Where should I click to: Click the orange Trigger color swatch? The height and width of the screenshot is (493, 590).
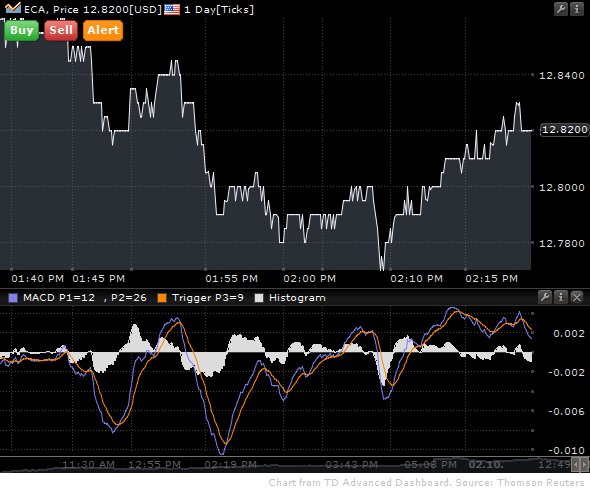point(162,298)
